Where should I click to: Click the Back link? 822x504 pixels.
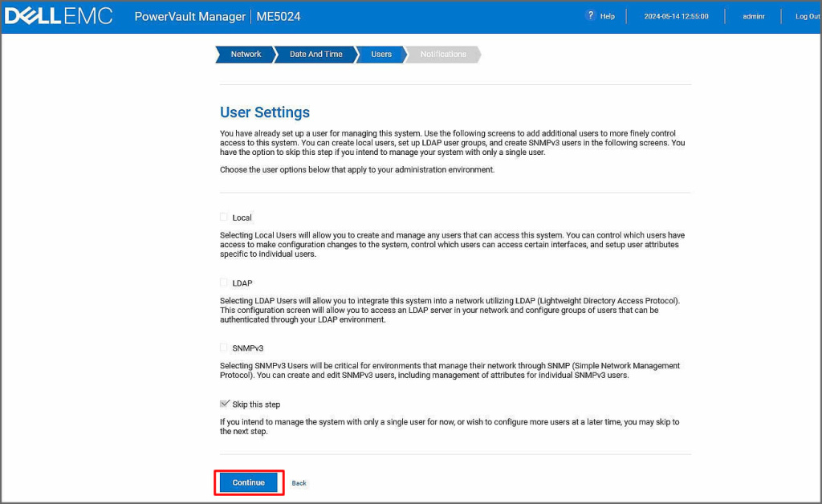299,483
